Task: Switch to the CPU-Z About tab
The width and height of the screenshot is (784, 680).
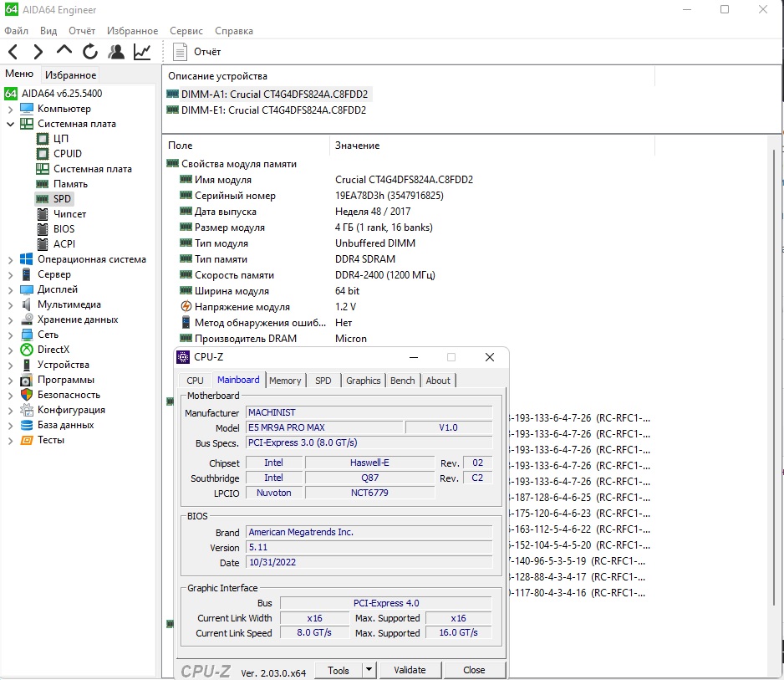Action: 438,381
